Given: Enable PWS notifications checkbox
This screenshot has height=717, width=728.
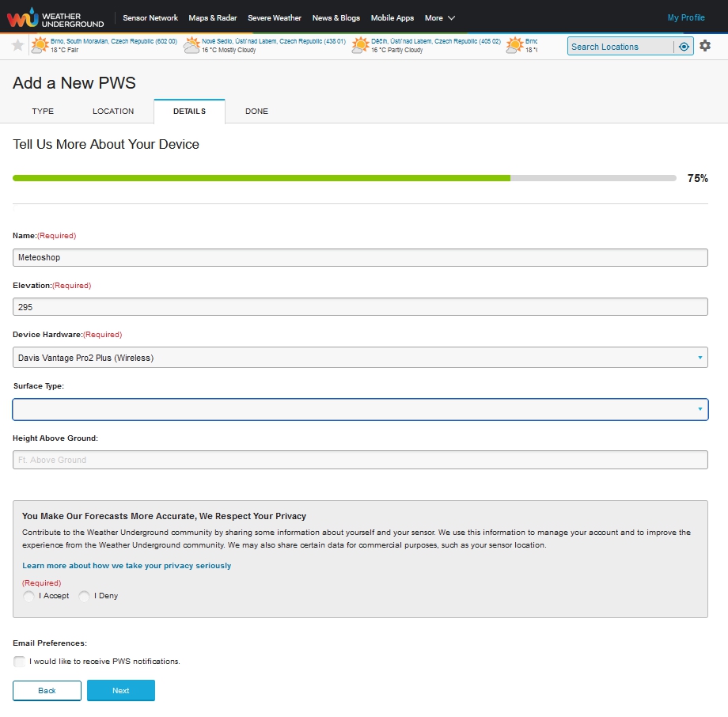Looking at the screenshot, I should (x=19, y=662).
